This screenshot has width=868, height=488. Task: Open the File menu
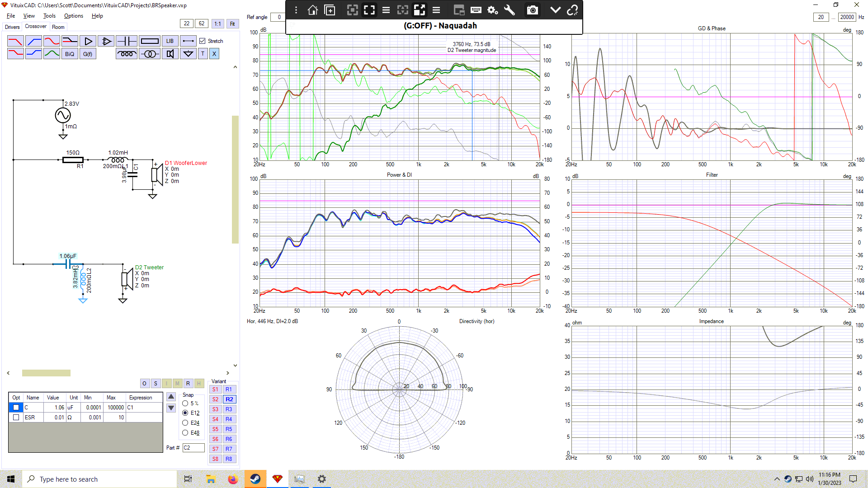click(x=11, y=16)
